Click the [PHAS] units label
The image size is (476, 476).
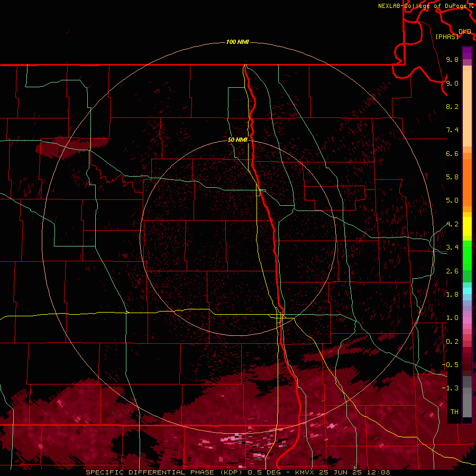pyautogui.click(x=447, y=37)
